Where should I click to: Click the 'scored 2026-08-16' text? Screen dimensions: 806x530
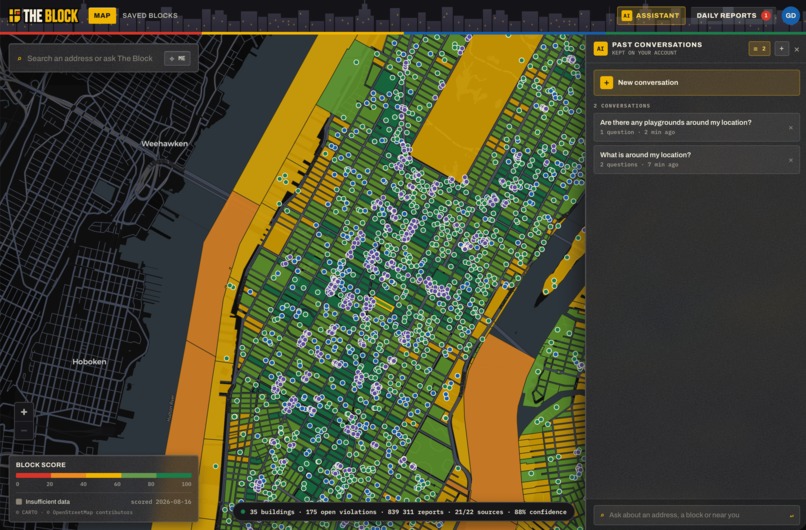point(161,501)
